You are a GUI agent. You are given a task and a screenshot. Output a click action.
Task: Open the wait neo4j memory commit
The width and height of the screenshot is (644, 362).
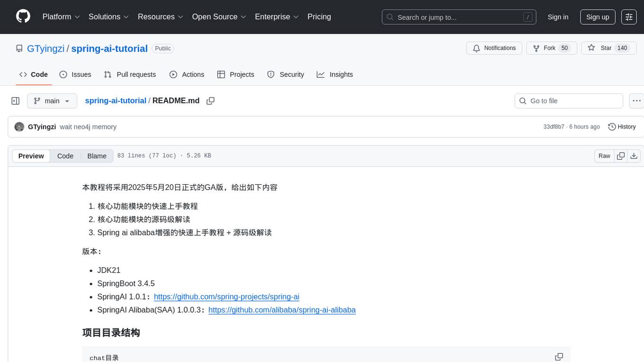coord(88,127)
